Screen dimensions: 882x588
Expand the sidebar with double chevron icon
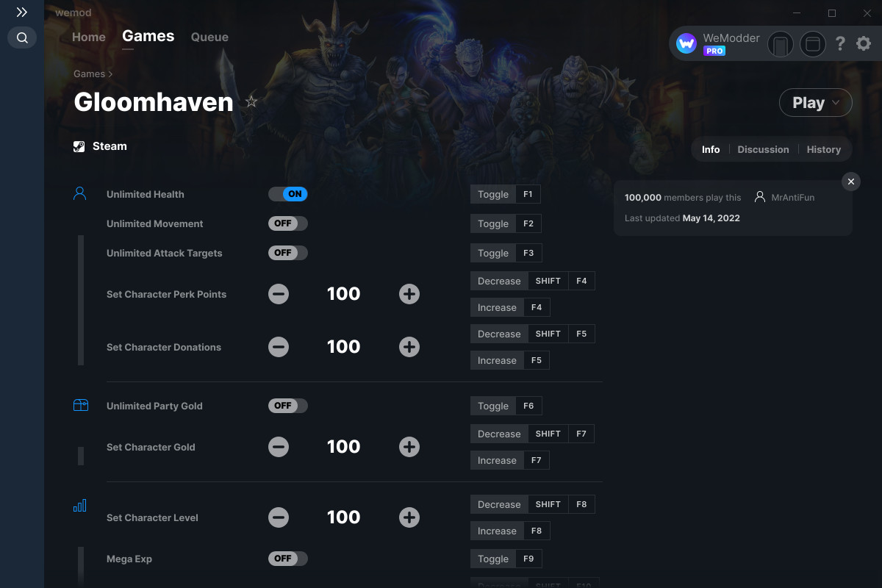click(22, 12)
